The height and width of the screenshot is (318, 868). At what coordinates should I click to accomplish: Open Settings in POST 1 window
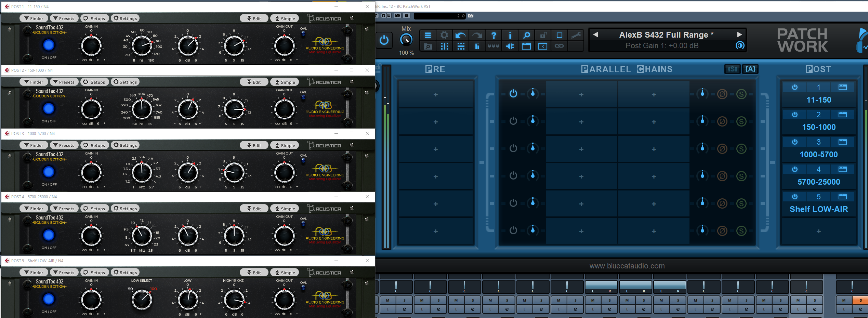coord(125,18)
